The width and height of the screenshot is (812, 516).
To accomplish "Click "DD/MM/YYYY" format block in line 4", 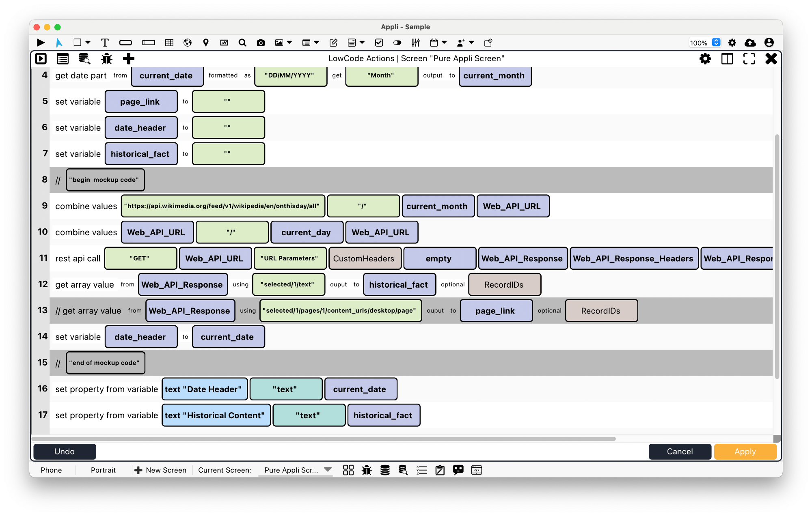I will click(x=291, y=75).
